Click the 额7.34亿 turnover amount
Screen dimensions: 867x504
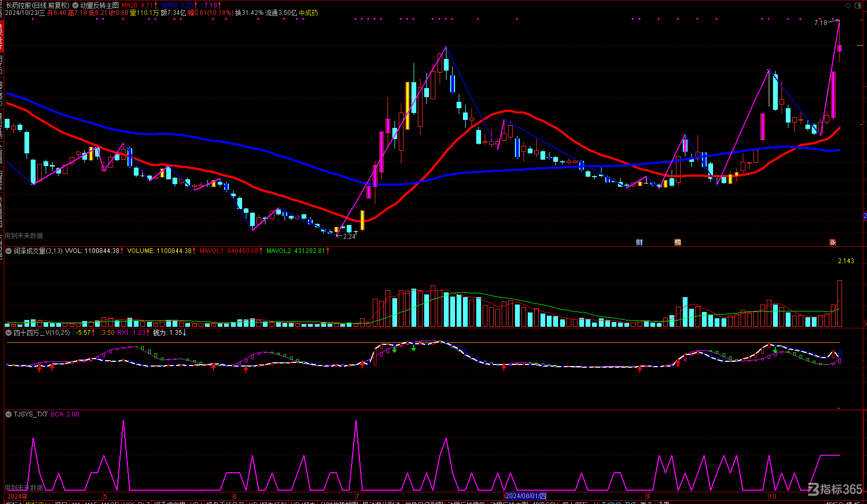[173, 13]
